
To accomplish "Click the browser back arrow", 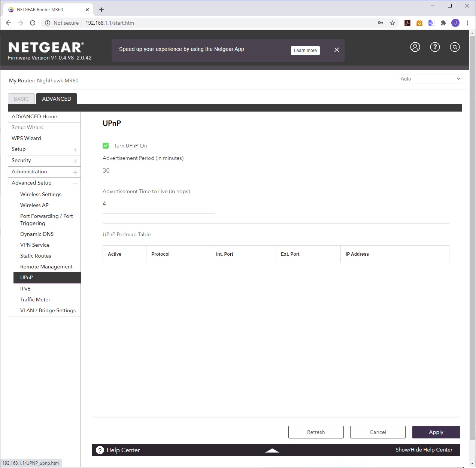I will tap(9, 23).
